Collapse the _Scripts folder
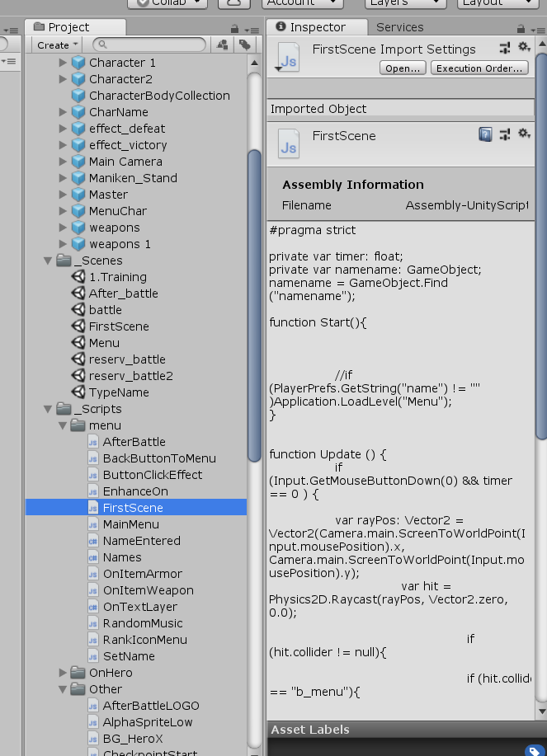This screenshot has height=756, width=547. click(48, 410)
